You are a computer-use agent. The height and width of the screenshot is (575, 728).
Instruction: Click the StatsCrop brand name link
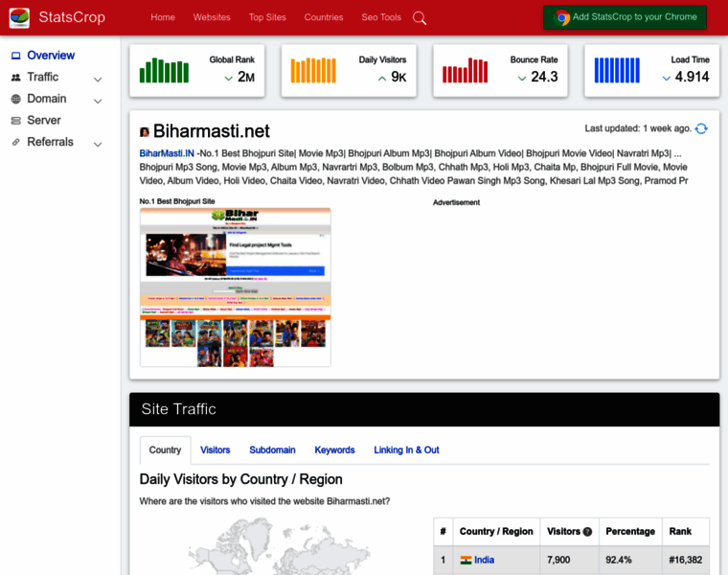(x=72, y=17)
